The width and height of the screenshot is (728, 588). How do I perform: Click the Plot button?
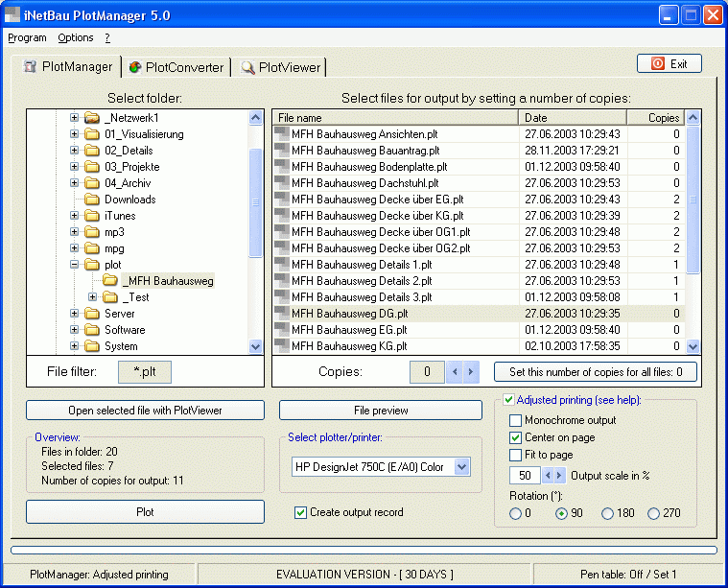point(146,512)
